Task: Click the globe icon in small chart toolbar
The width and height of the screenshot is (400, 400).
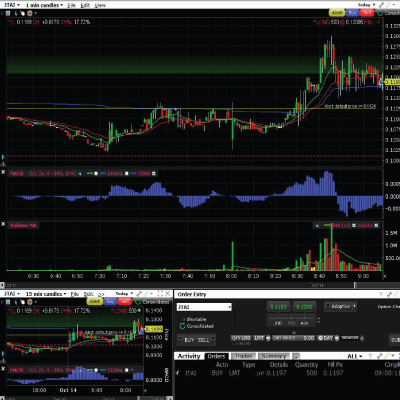Action: (x=29, y=302)
